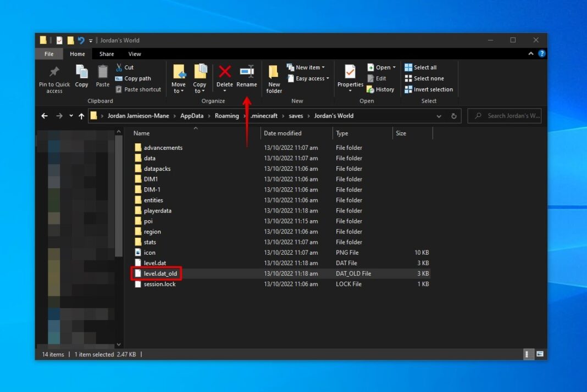This screenshot has height=392, width=587.
Task: Open the Easy access dropdown
Action: (x=308, y=78)
